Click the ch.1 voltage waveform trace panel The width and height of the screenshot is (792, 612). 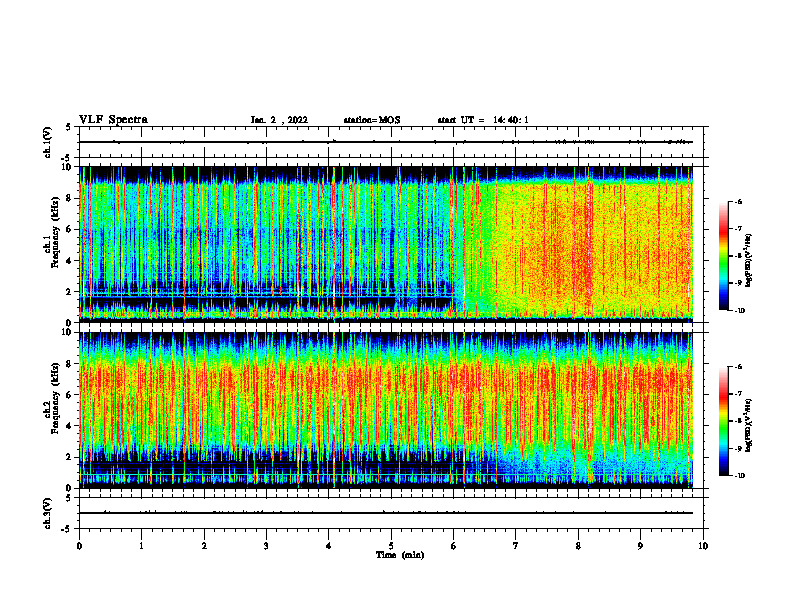tap(391, 142)
